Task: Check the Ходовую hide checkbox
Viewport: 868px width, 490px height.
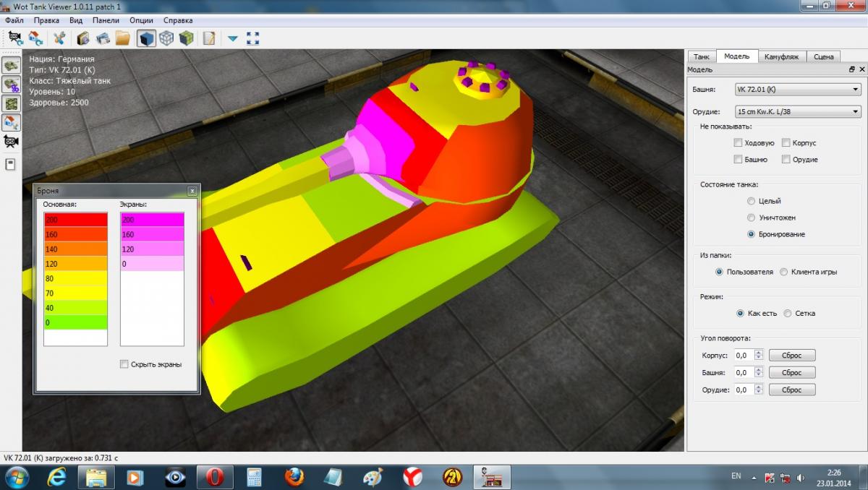Action: coord(738,143)
